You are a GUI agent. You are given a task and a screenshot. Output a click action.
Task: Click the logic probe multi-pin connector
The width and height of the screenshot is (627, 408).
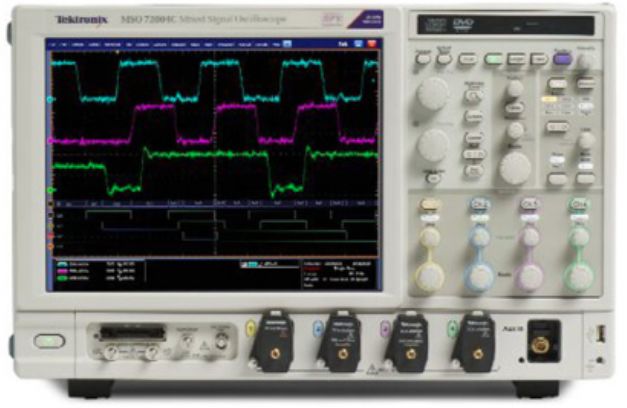coord(133,333)
